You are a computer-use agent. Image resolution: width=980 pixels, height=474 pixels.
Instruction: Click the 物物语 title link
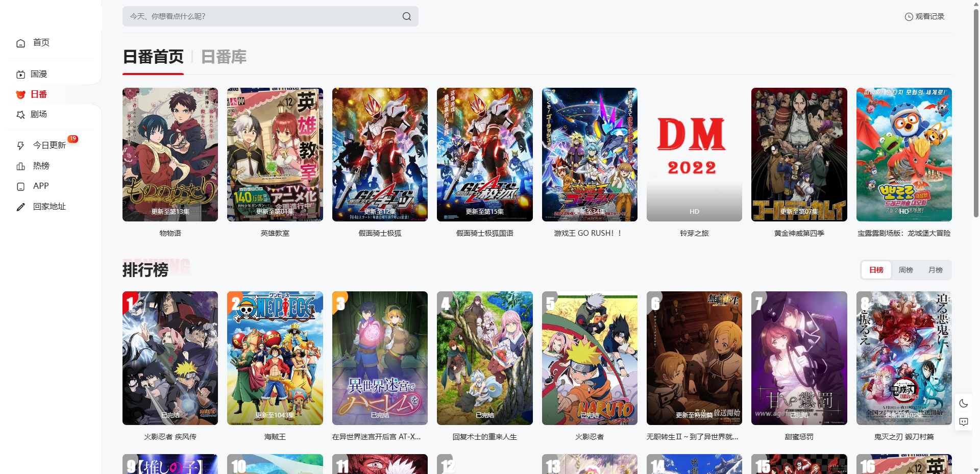tap(170, 233)
